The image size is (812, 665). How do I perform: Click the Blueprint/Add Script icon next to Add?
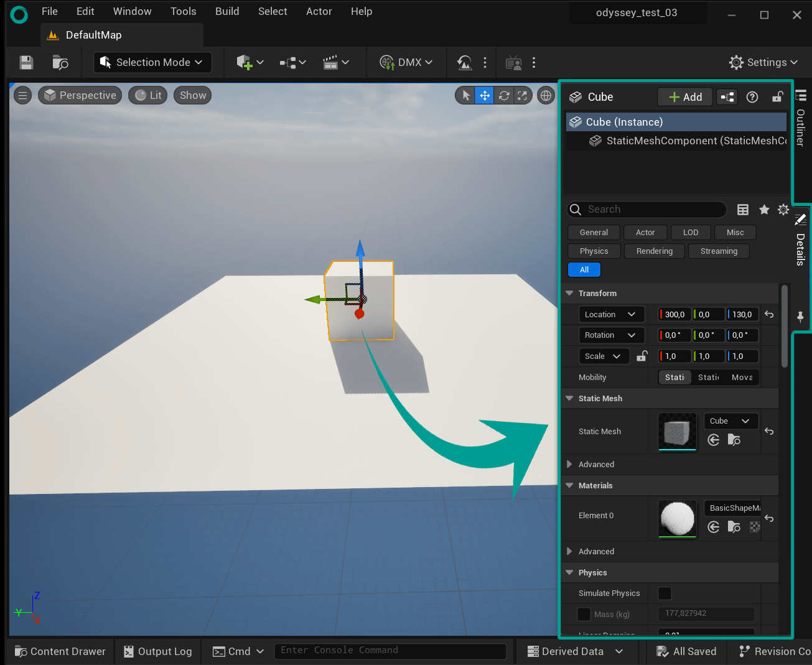click(727, 96)
